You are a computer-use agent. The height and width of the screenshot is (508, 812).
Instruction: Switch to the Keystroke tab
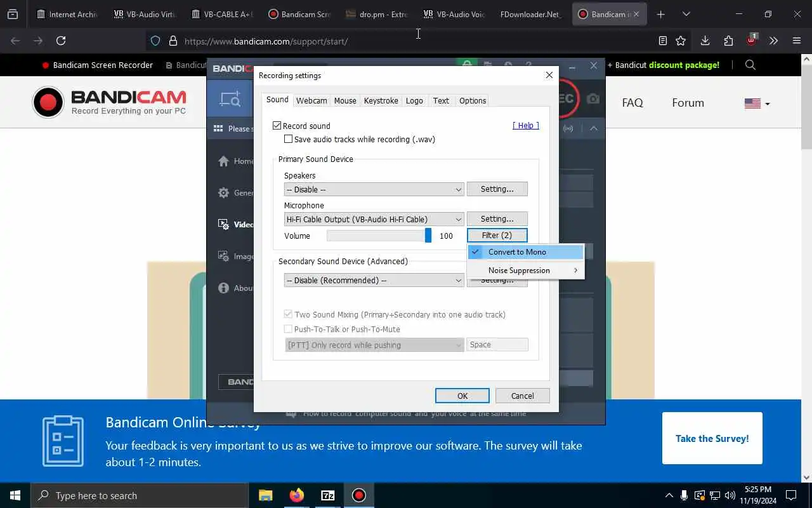coord(381,100)
